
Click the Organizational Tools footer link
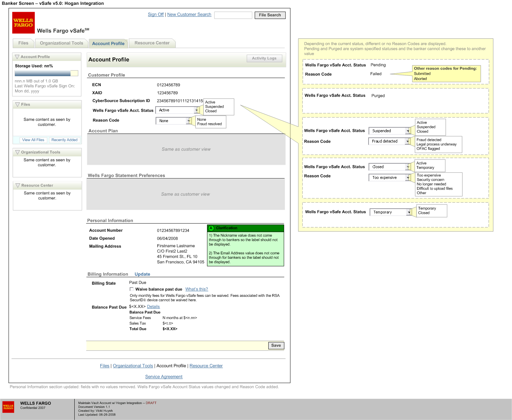[133, 366]
